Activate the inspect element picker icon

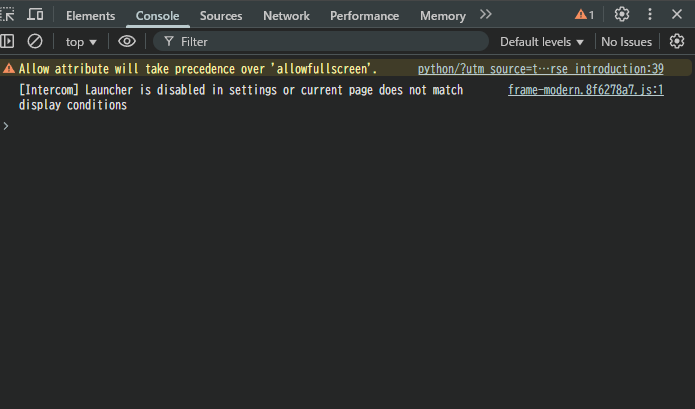8,15
